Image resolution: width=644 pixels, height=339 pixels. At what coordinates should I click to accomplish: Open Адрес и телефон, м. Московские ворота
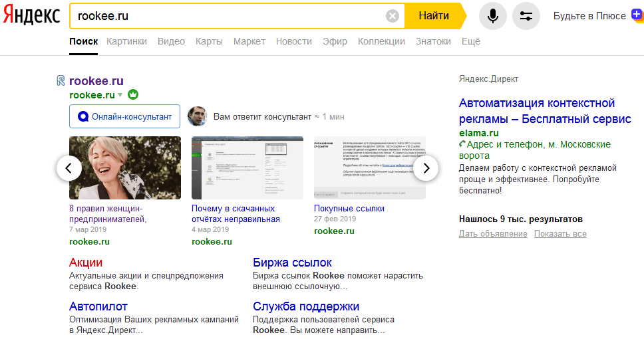[x=535, y=150]
